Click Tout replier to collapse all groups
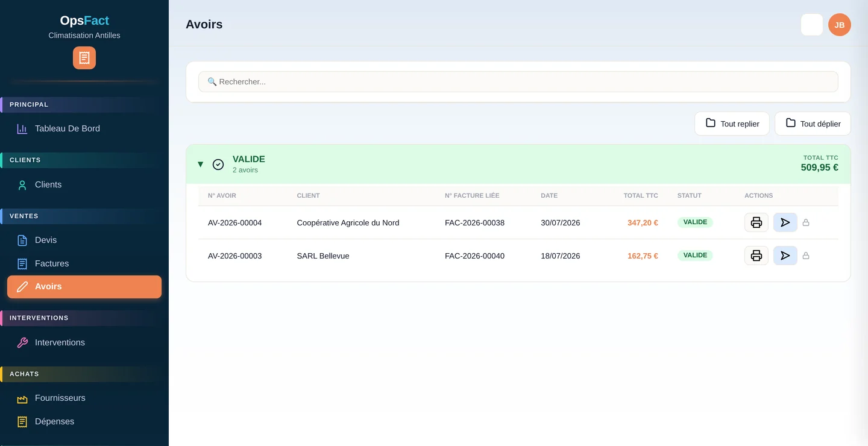This screenshot has height=446, width=868. 732,124
